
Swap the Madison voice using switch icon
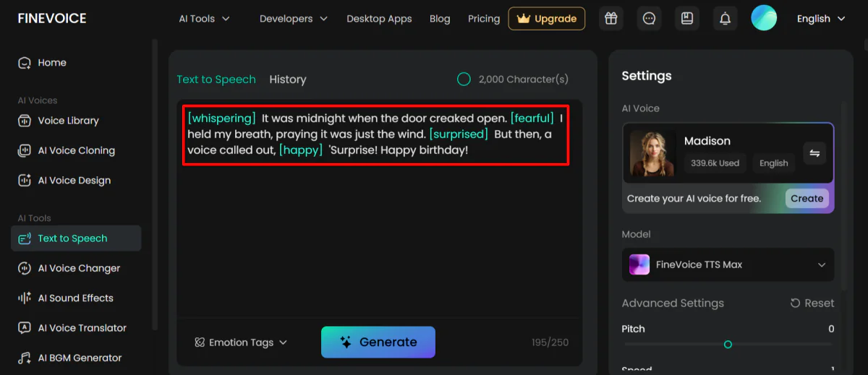(x=814, y=153)
